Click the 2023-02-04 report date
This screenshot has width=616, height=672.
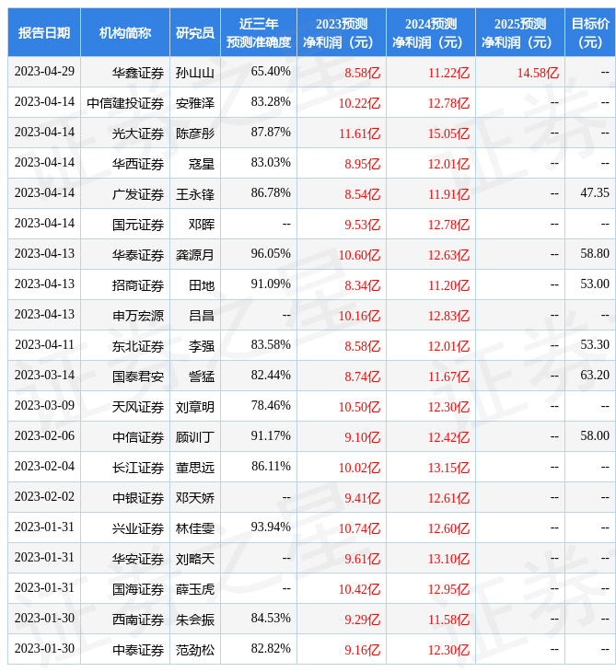click(x=44, y=467)
